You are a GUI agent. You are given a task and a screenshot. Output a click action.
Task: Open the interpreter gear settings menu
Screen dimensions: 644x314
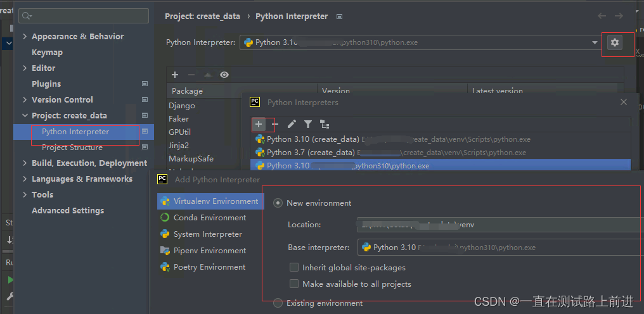pyautogui.click(x=614, y=42)
